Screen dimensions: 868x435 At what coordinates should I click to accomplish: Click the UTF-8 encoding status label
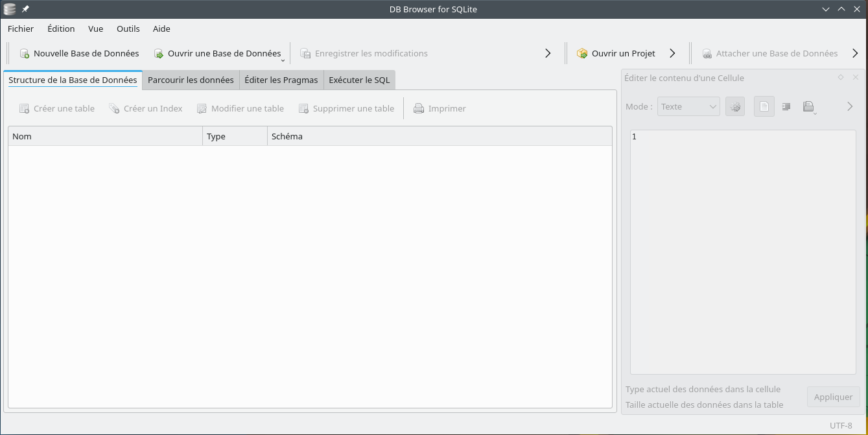pos(841,425)
